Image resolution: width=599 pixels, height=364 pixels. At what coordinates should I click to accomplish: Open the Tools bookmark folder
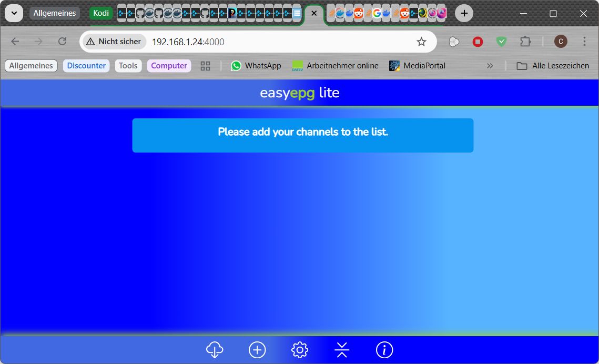[128, 66]
